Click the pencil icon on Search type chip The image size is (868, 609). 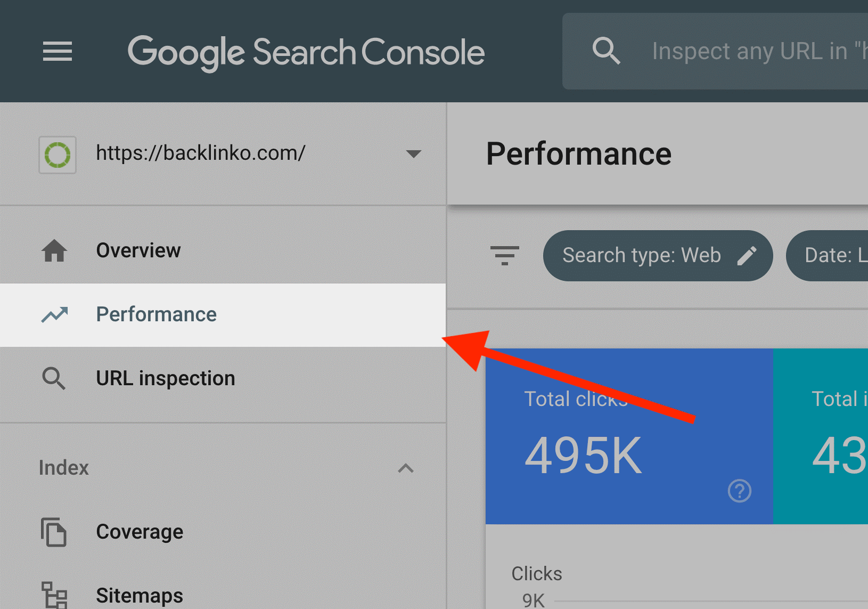pyautogui.click(x=747, y=256)
